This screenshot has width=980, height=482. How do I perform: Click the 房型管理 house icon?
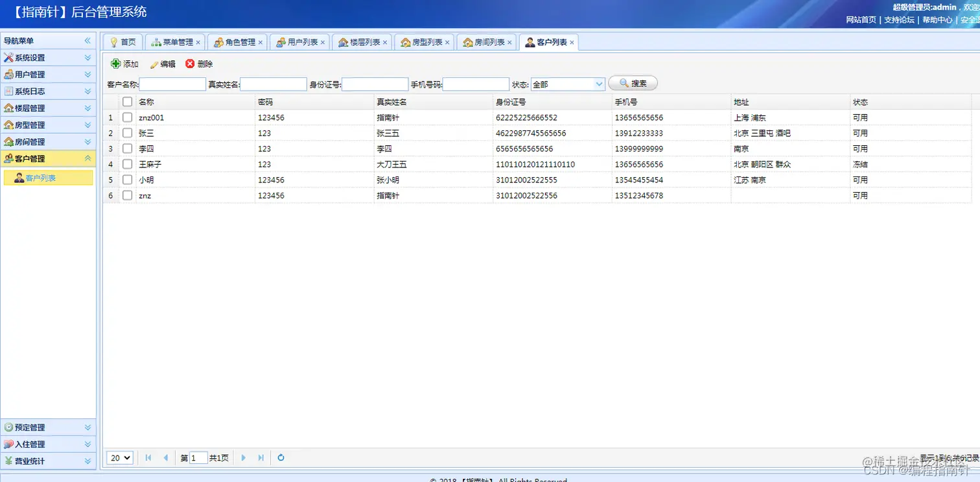8,125
